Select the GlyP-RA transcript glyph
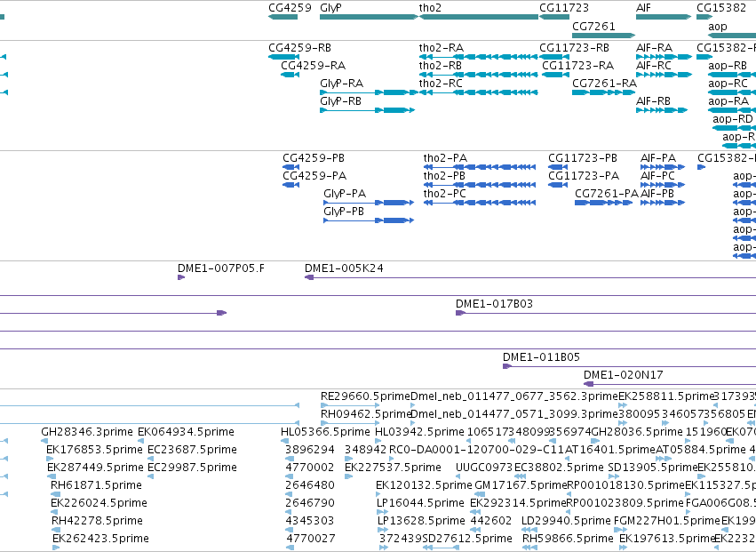 [369, 92]
